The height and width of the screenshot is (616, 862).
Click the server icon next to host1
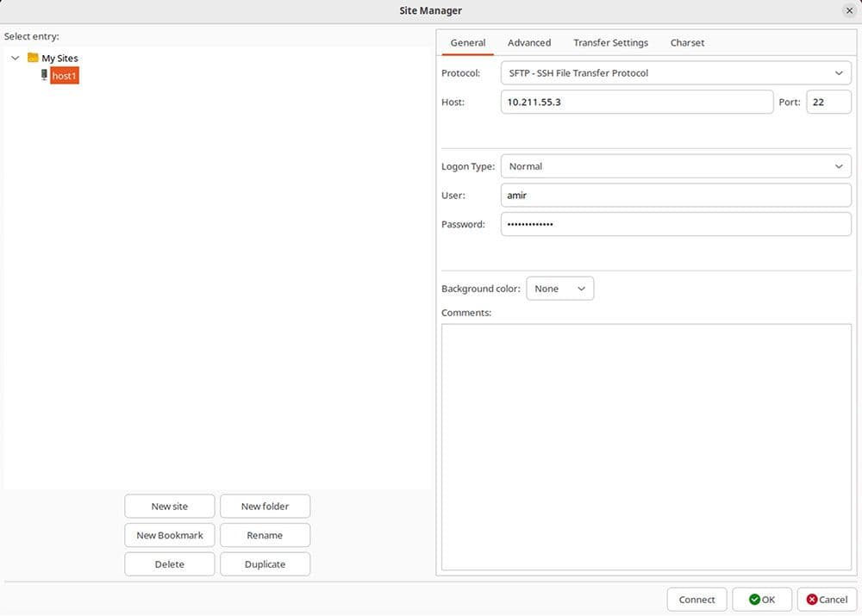[x=46, y=75]
